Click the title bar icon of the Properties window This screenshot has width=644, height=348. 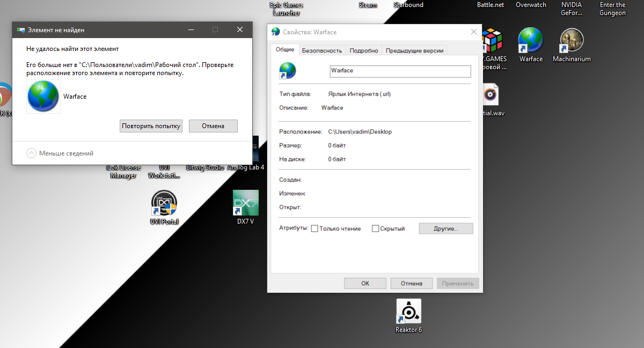point(275,32)
